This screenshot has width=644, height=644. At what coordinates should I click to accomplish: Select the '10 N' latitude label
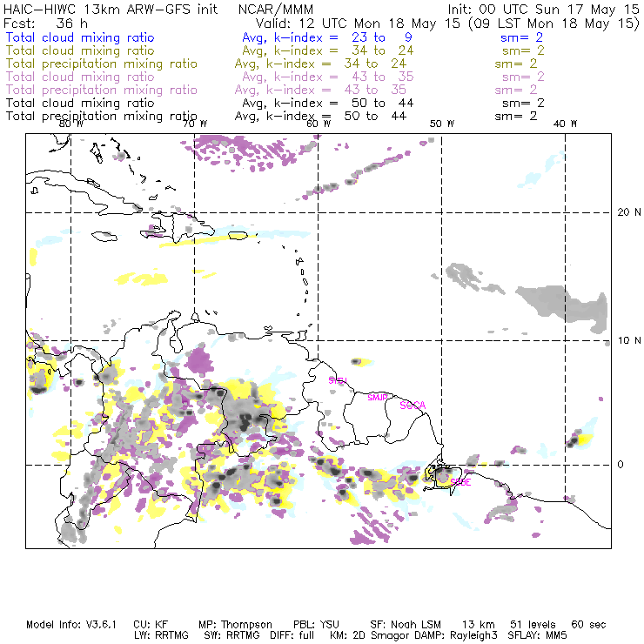[629, 340]
